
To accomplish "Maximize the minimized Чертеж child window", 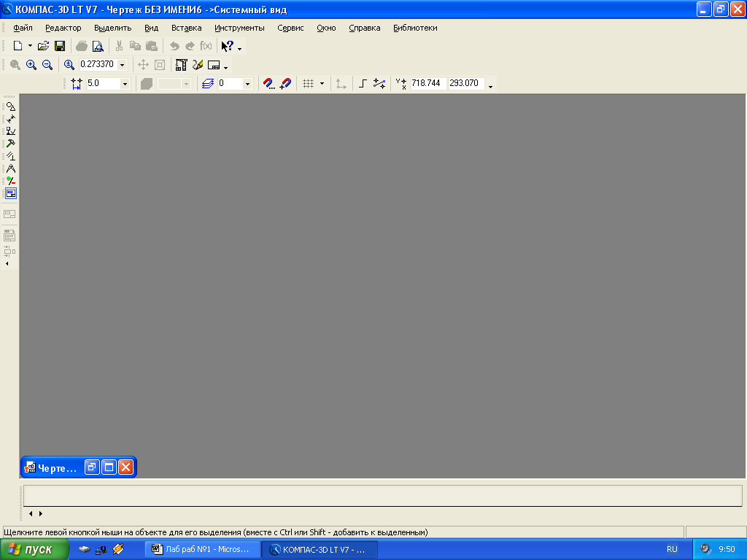I will coord(109,467).
